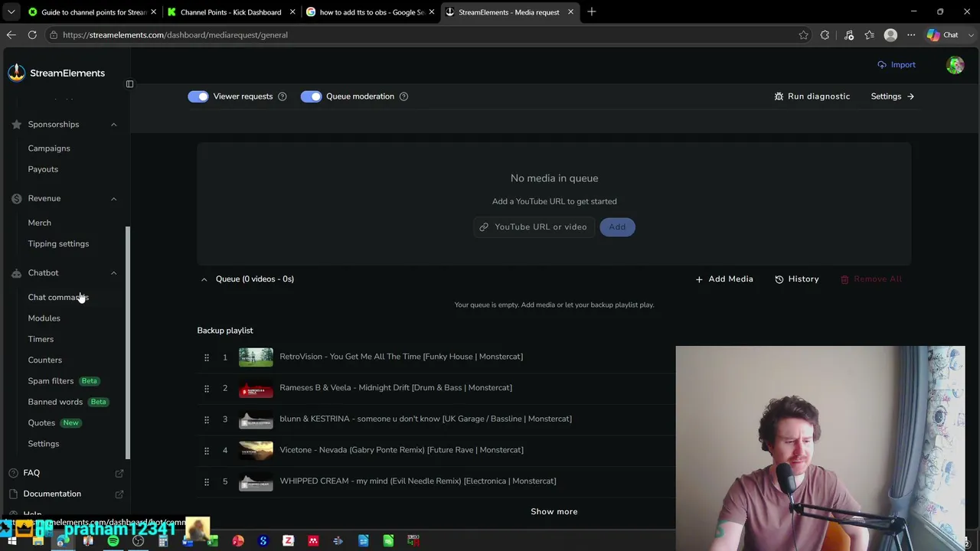Go back in the browser
Viewport: 980px width, 551px height.
tap(11, 35)
